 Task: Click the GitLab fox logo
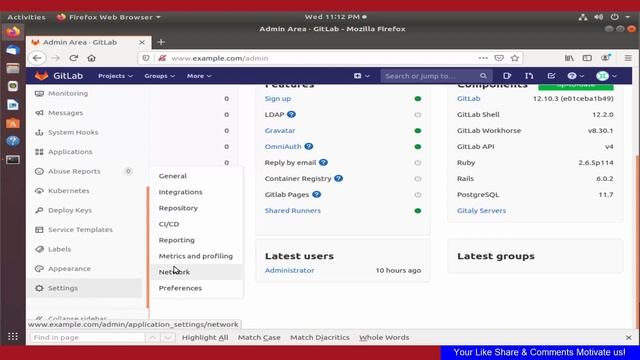click(41, 76)
